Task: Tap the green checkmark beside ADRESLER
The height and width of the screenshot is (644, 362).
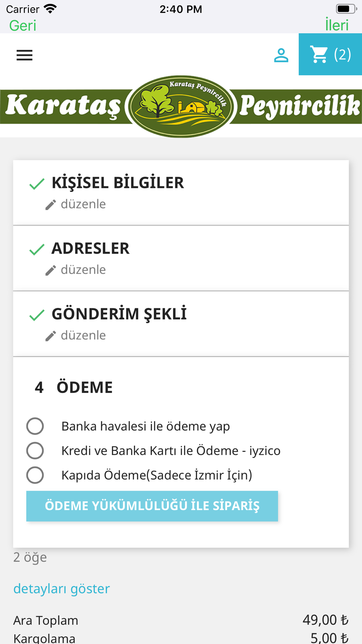Action: point(37,249)
